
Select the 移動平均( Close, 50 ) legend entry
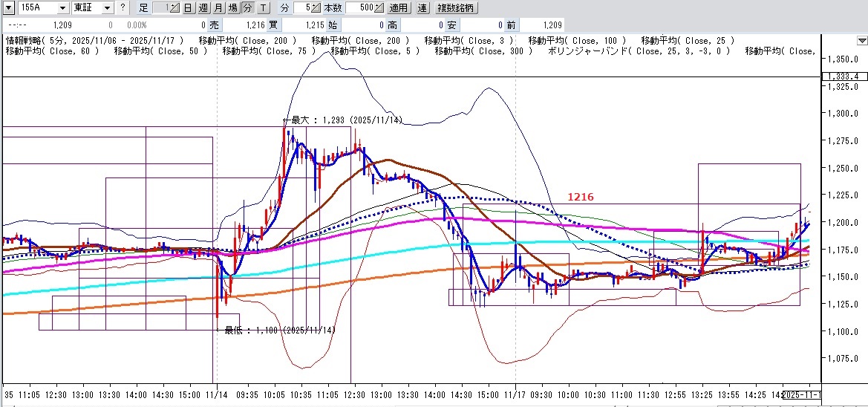point(161,51)
